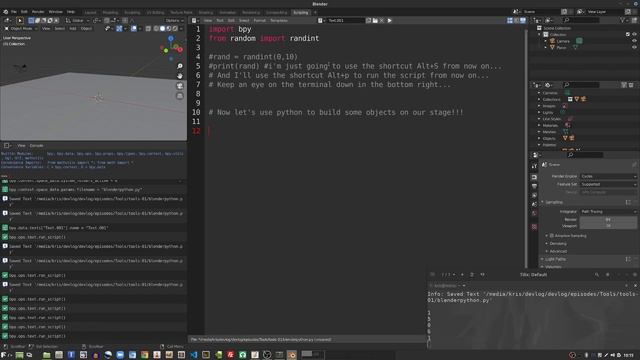Click the Blender logo menu icon

(x=5, y=12)
